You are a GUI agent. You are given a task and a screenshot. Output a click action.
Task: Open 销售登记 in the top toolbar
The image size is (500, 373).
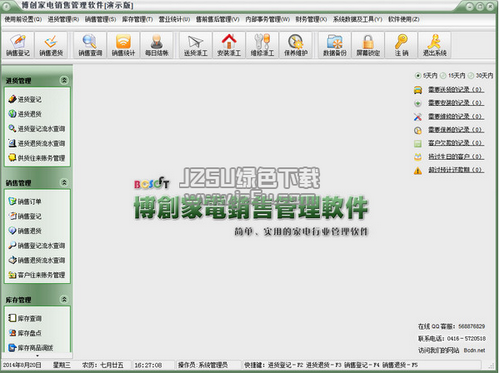[x=18, y=45]
